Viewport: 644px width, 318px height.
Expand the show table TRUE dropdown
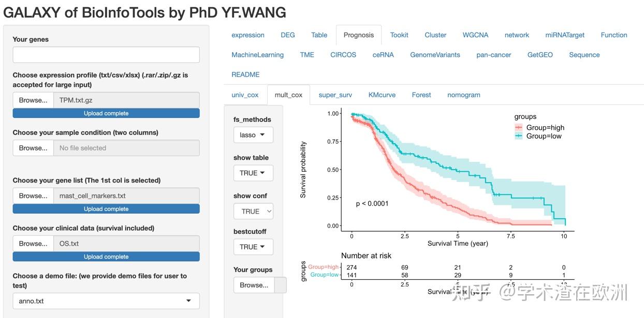pos(253,173)
